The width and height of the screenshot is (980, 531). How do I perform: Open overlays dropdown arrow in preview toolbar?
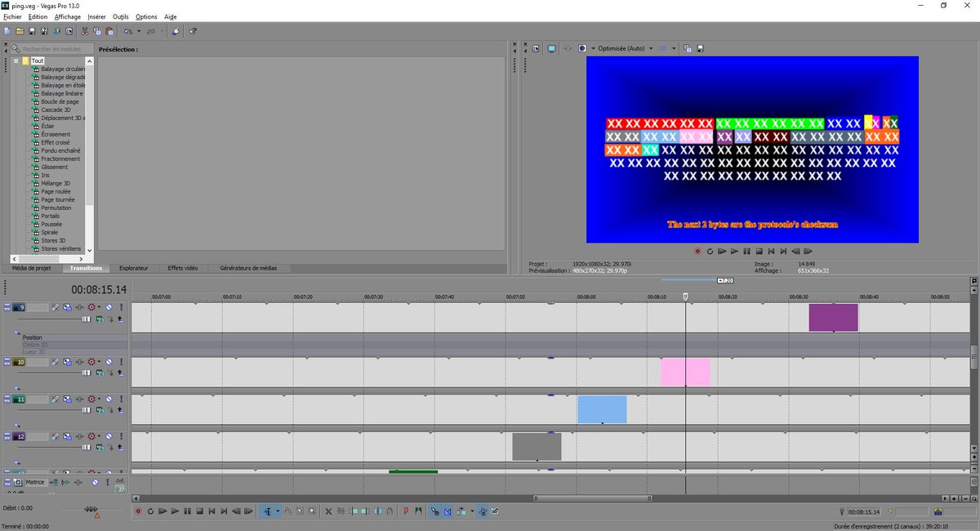pyautogui.click(x=674, y=48)
